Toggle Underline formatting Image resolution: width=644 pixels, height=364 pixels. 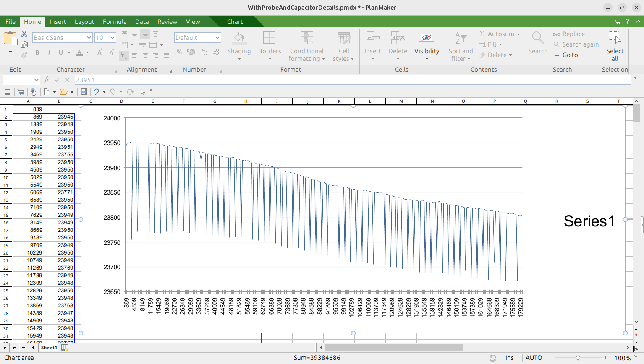[61, 52]
